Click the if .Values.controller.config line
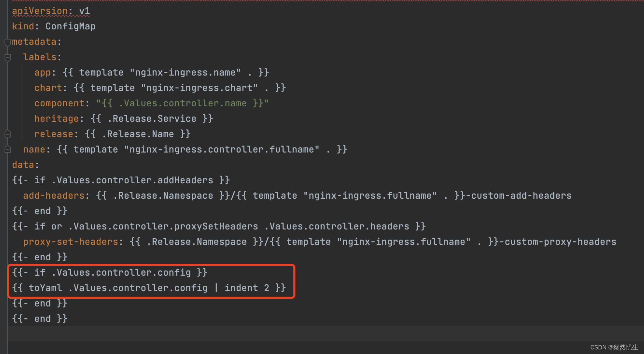Screen dimensions: 644x354 [110, 273]
